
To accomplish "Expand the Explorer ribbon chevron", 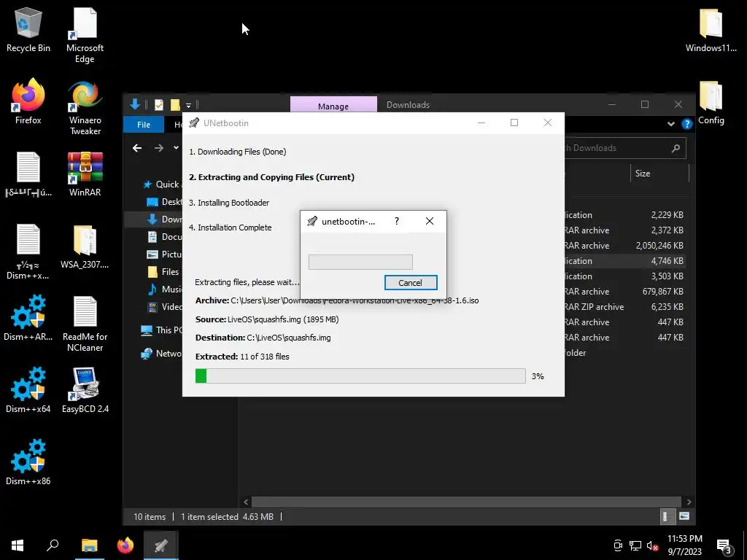I will (671, 124).
